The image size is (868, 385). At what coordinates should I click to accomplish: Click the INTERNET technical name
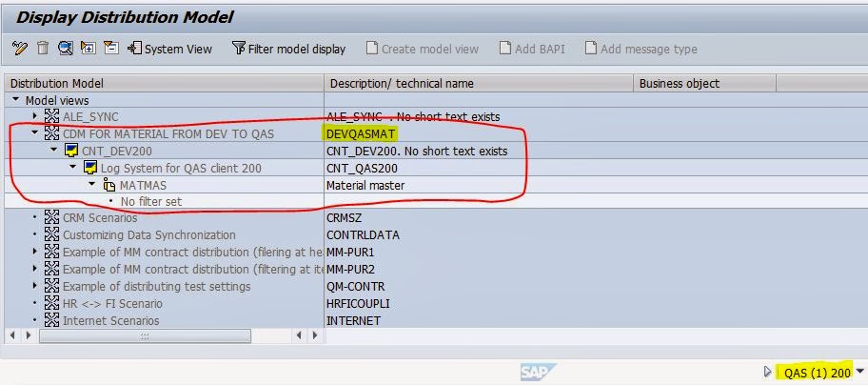click(353, 321)
